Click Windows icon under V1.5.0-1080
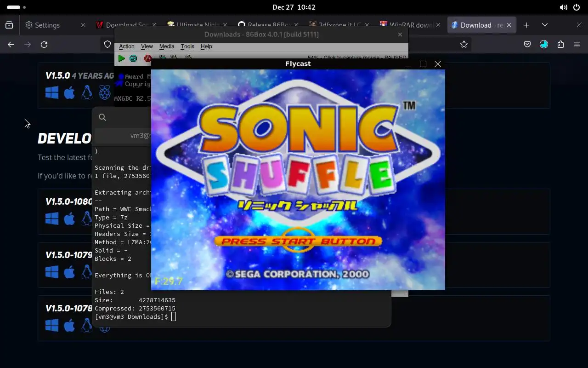The width and height of the screenshot is (588, 368). pos(52,218)
